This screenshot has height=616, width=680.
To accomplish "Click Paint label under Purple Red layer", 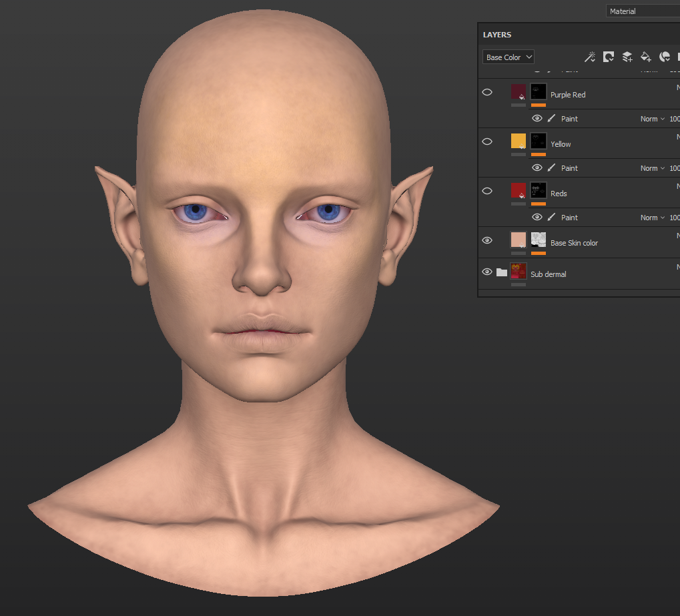I will (x=569, y=119).
